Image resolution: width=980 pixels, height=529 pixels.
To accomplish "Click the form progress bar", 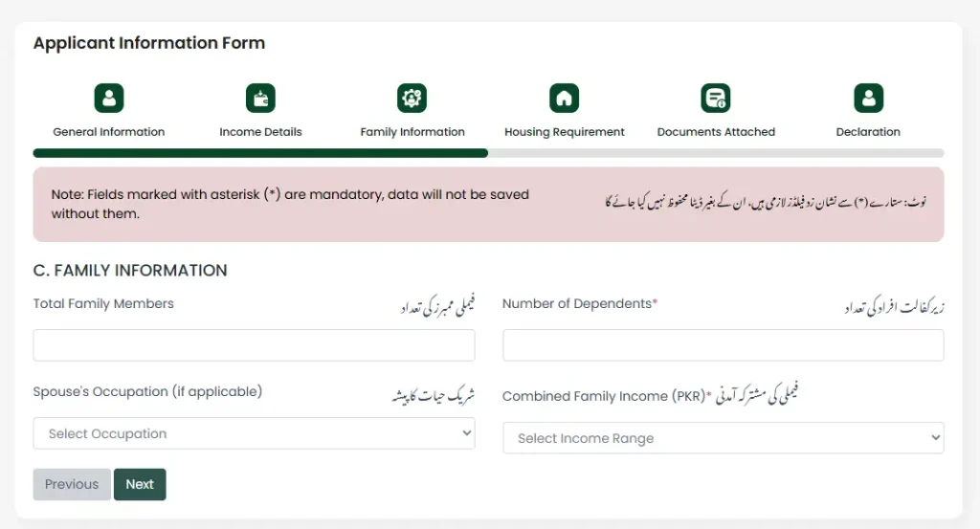I will (488, 153).
